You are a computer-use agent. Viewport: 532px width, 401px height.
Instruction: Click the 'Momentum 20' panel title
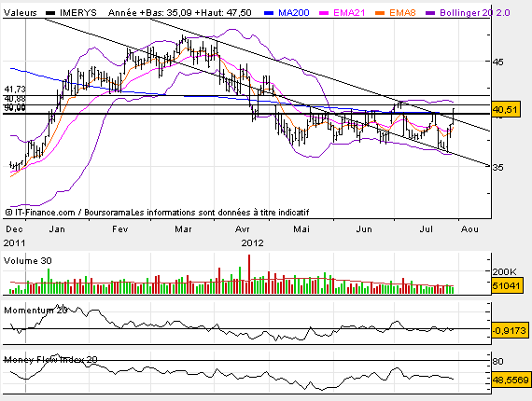pos(35,311)
